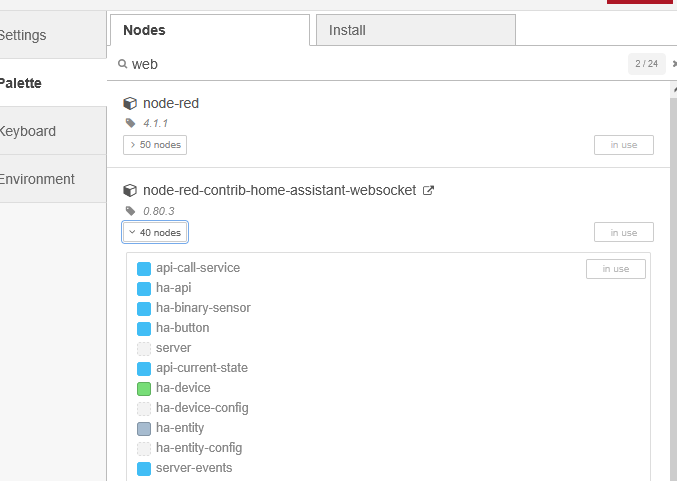
Task: Click the 4.1.1 version tag icon
Action: (130, 123)
